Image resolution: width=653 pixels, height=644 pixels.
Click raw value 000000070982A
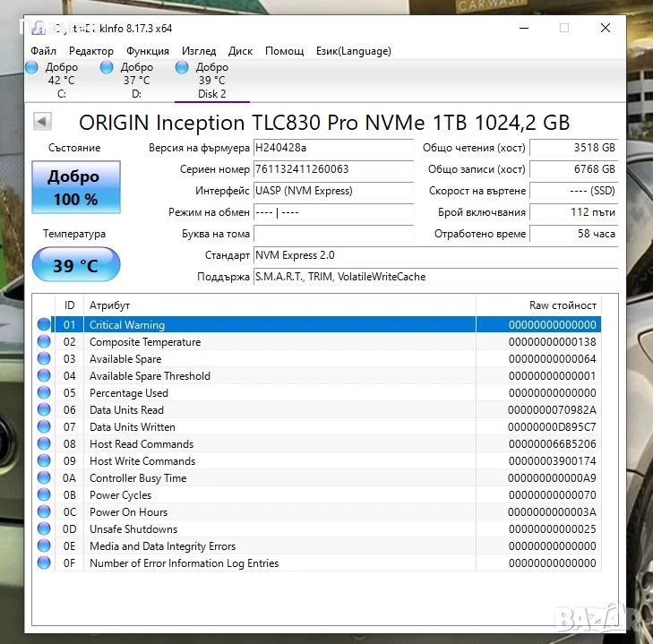552,410
